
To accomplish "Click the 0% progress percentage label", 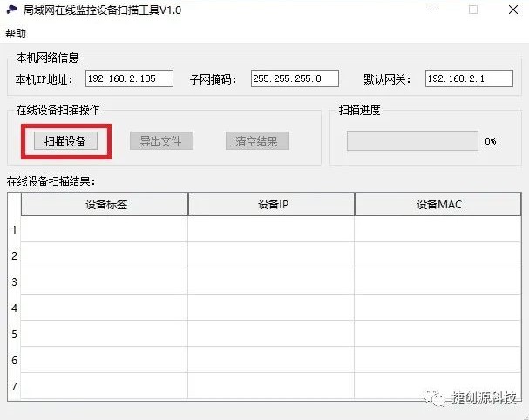I will click(490, 141).
